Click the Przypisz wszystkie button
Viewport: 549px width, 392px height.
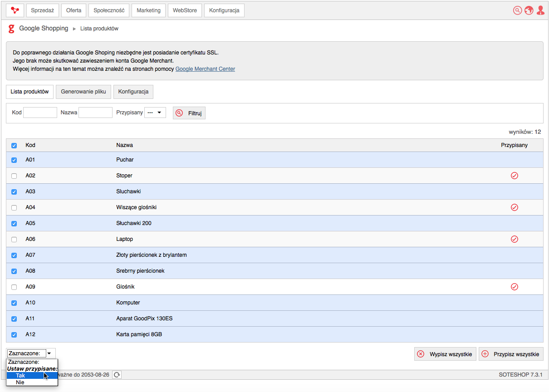pyautogui.click(x=511, y=354)
